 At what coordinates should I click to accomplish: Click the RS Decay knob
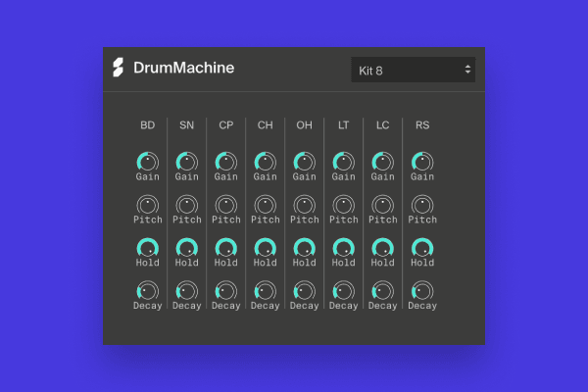[x=421, y=291]
